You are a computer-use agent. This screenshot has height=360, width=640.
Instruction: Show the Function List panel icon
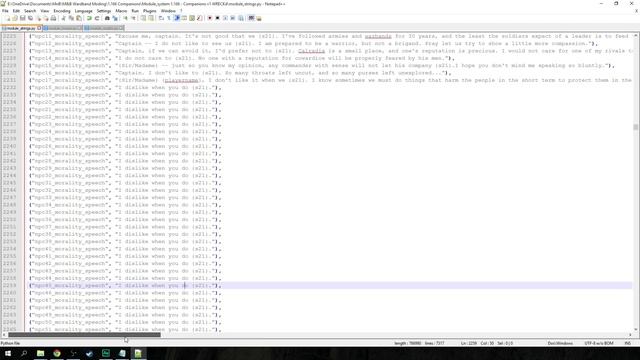[199, 18]
